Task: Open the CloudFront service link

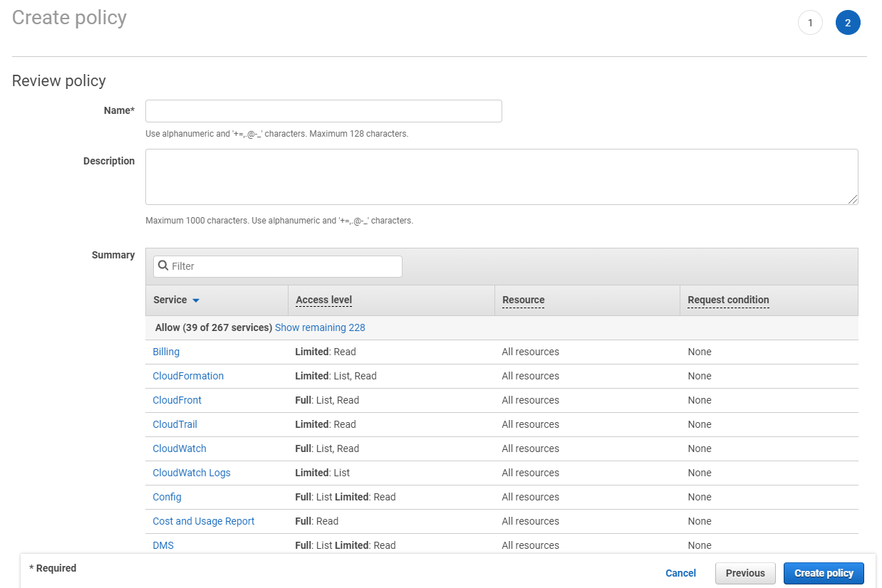Action: click(177, 400)
